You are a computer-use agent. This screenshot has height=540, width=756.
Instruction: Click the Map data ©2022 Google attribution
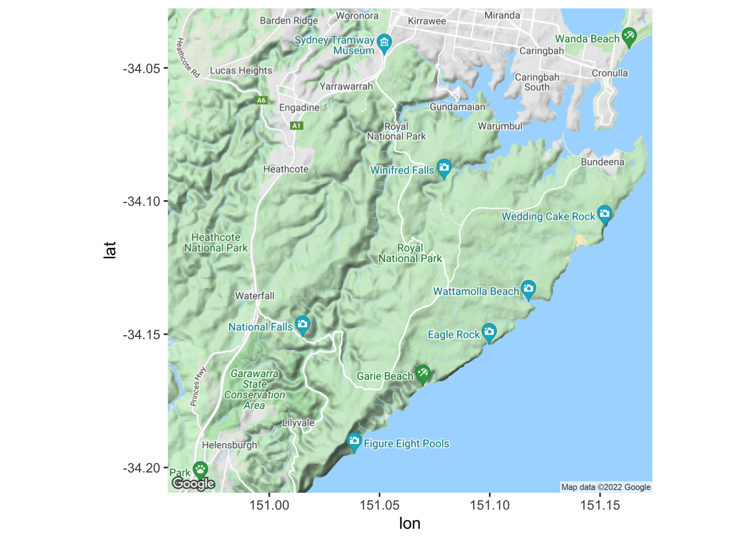pos(606,487)
